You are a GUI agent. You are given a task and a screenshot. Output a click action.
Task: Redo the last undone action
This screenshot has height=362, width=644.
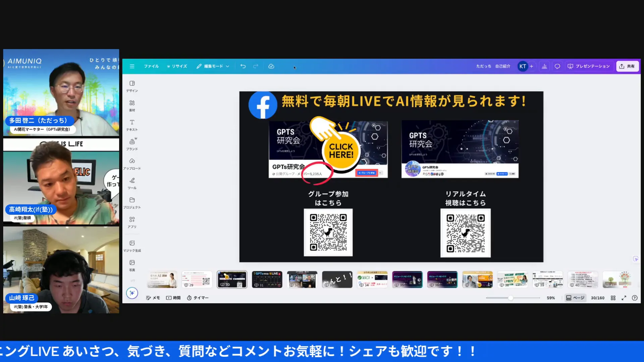coord(256,66)
